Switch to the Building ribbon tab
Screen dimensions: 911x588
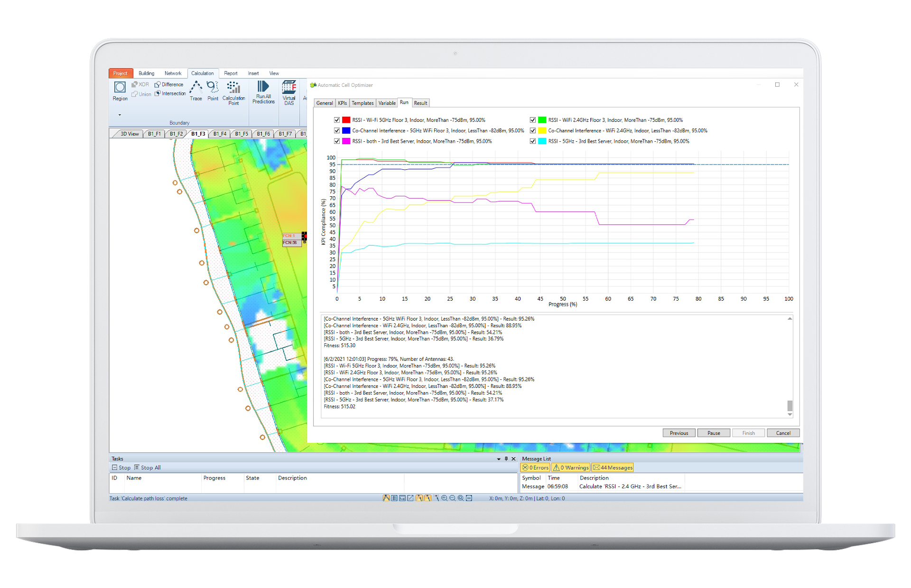pyautogui.click(x=146, y=73)
